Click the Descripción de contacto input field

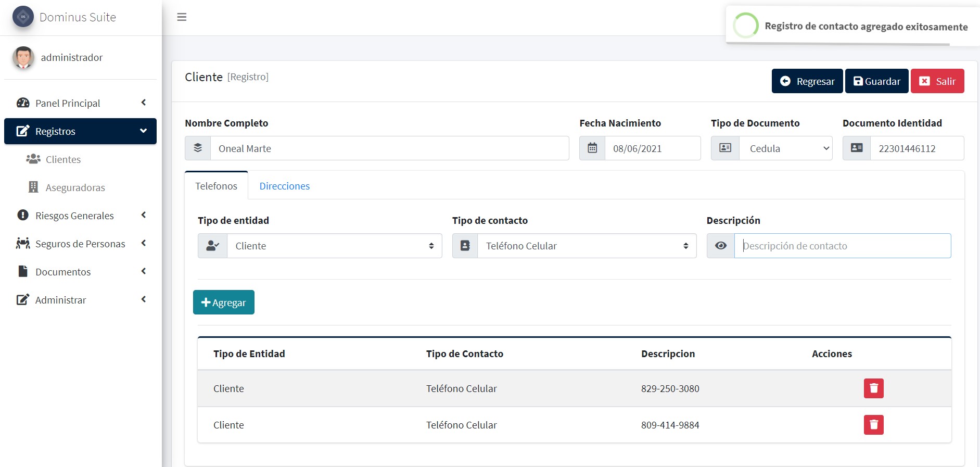click(x=842, y=246)
